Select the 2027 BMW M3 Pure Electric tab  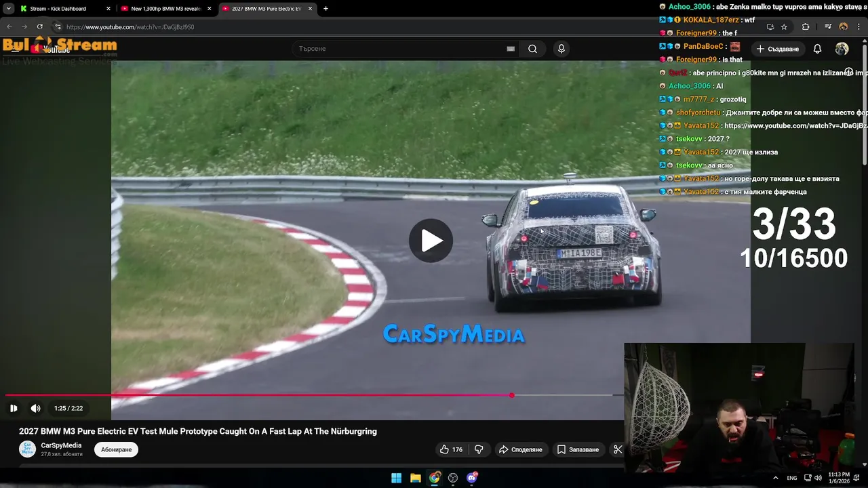[267, 9]
